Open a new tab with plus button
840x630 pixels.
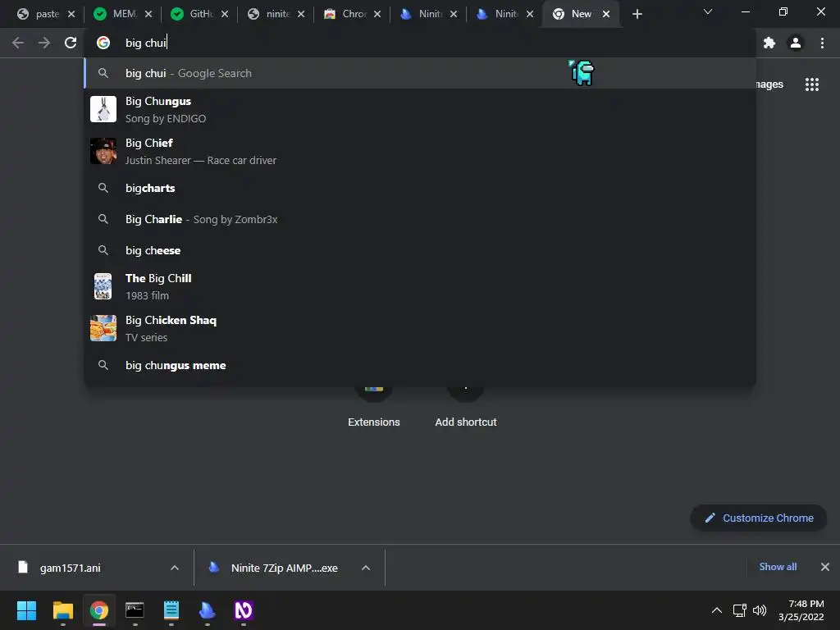[637, 14]
